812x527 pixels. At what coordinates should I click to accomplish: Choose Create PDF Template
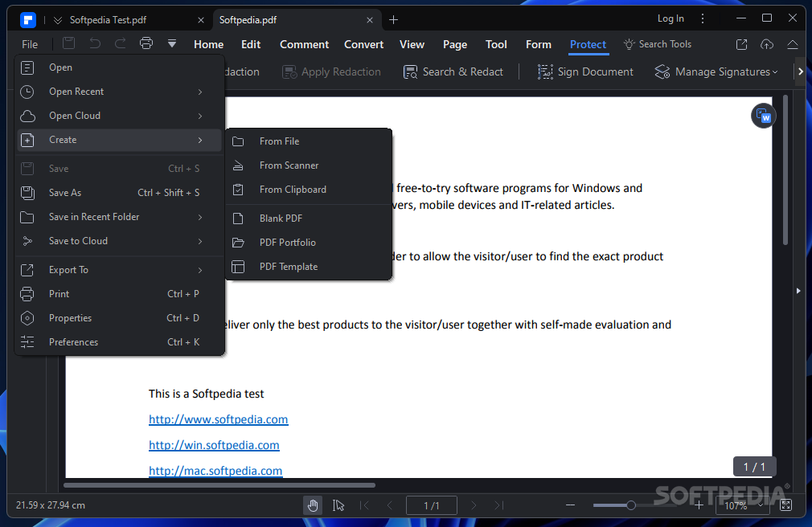click(309, 267)
